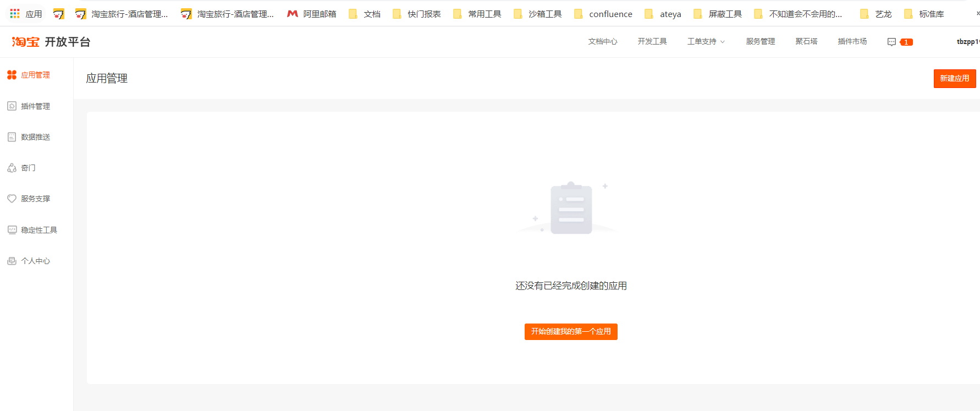Viewport: 980px width, 411px height.
Task: Open the 标准库 bookmark folder
Action: pyautogui.click(x=924, y=14)
